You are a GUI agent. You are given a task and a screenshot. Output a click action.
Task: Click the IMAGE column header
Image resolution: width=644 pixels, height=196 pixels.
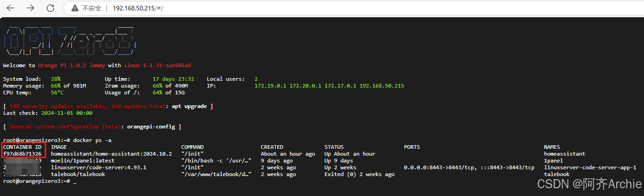pyautogui.click(x=59, y=147)
